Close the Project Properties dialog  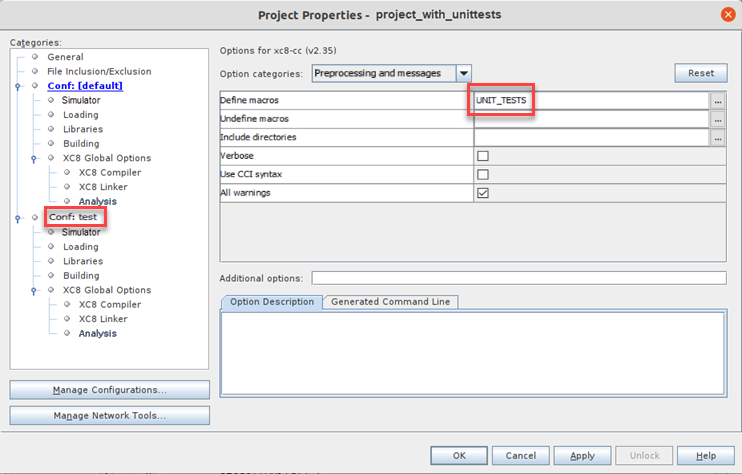coord(727,14)
